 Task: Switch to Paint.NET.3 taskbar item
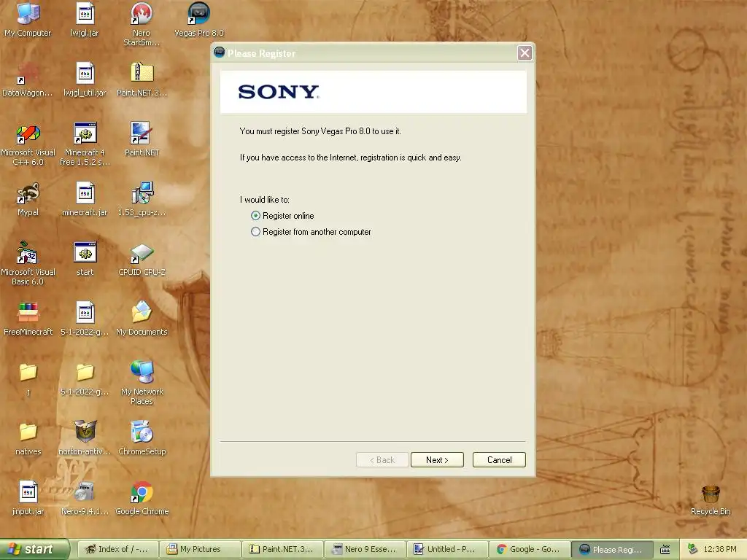click(282, 549)
